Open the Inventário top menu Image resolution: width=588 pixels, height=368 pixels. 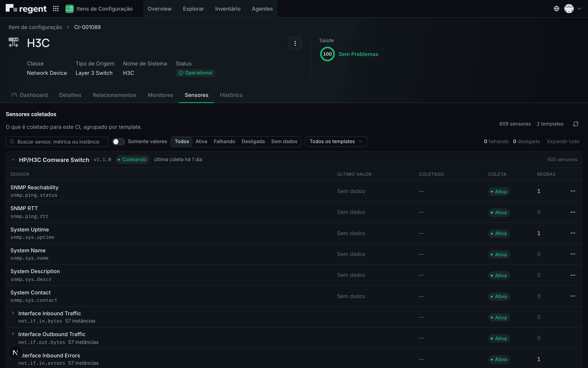click(x=228, y=9)
